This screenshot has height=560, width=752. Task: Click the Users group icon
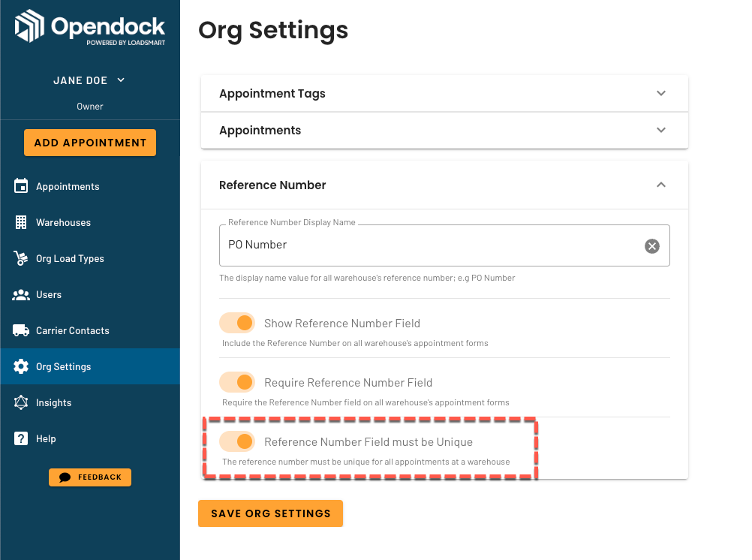pyautogui.click(x=20, y=294)
